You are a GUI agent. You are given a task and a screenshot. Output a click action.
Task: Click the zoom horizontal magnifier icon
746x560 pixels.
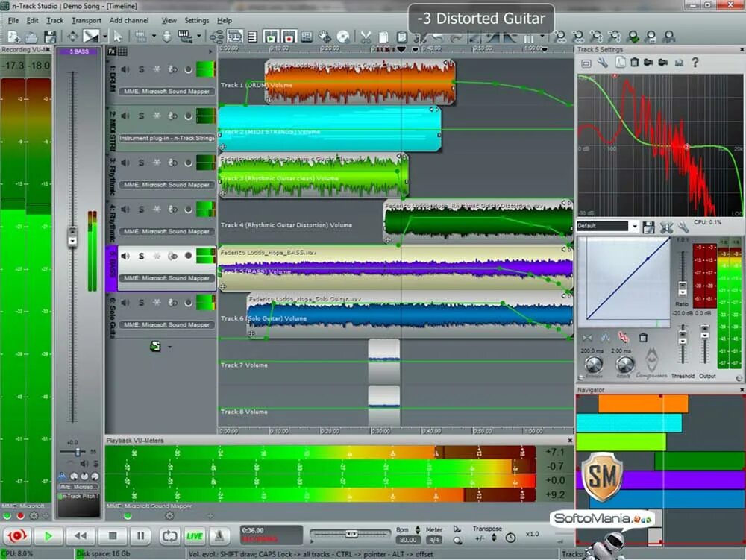tap(561, 37)
